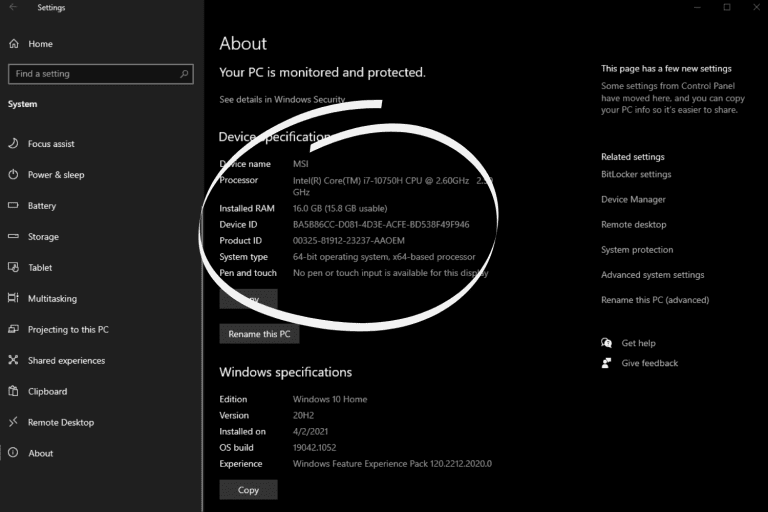Copy the Windows specifications
This screenshot has width=768, height=512.
point(248,490)
